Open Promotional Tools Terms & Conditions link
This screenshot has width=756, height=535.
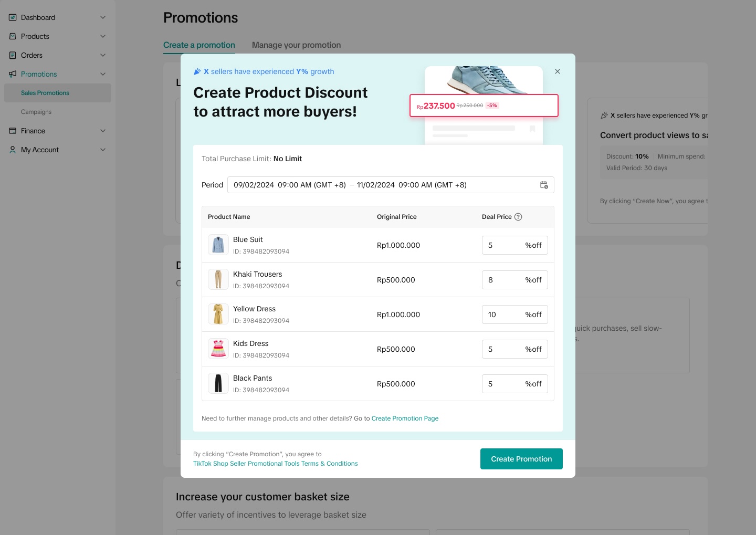(x=276, y=464)
